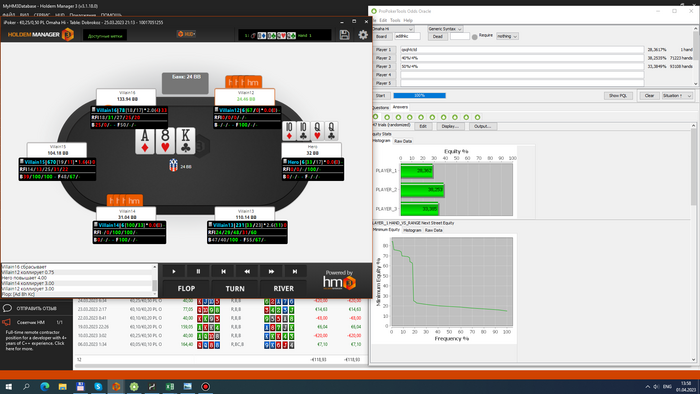Open the Edit menu in Odds Oracle
This screenshot has width=700, height=394.
pos(383,21)
